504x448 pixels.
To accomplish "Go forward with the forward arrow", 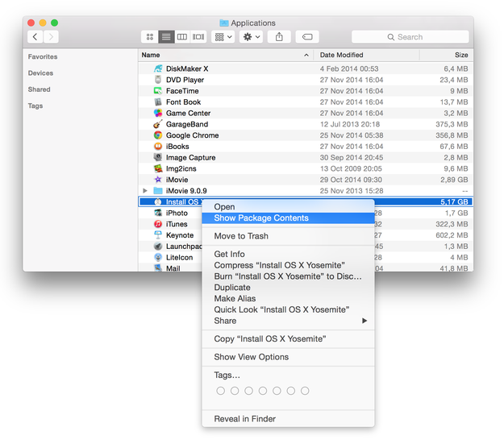I will tap(51, 37).
